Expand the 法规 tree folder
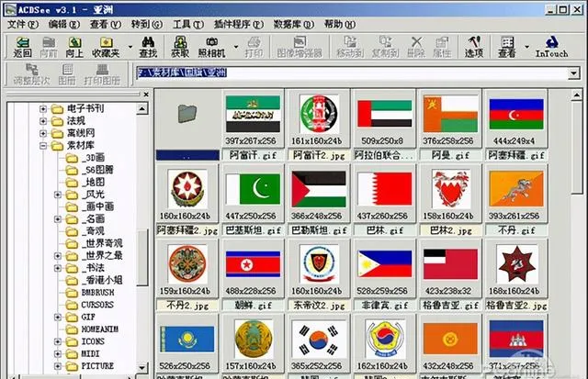 43,121
